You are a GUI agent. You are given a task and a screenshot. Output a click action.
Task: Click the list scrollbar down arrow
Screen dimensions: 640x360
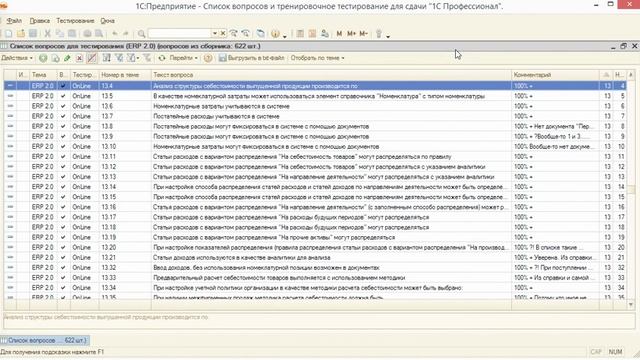click(x=631, y=305)
